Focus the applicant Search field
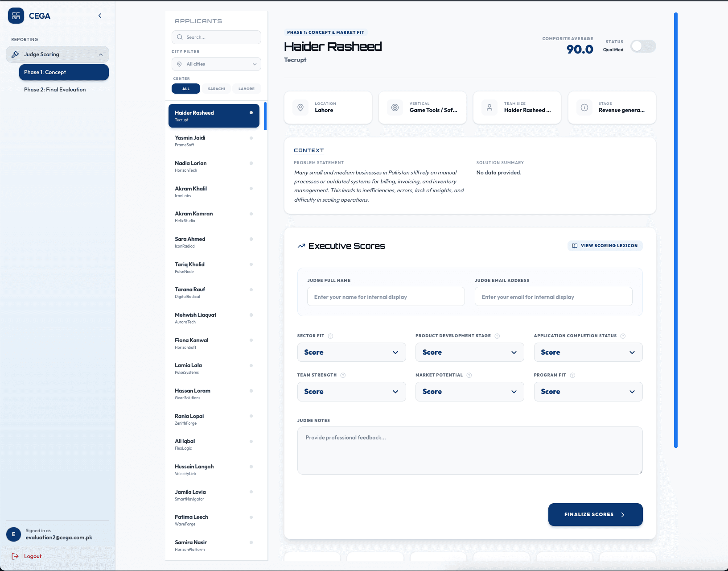Image resolution: width=728 pixels, height=571 pixels. tap(216, 37)
